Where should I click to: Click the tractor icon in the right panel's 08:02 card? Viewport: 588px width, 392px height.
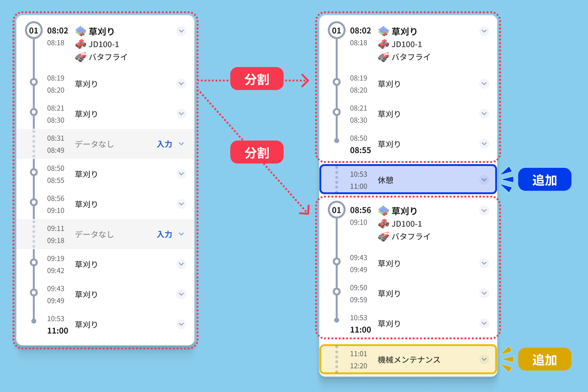coord(383,44)
